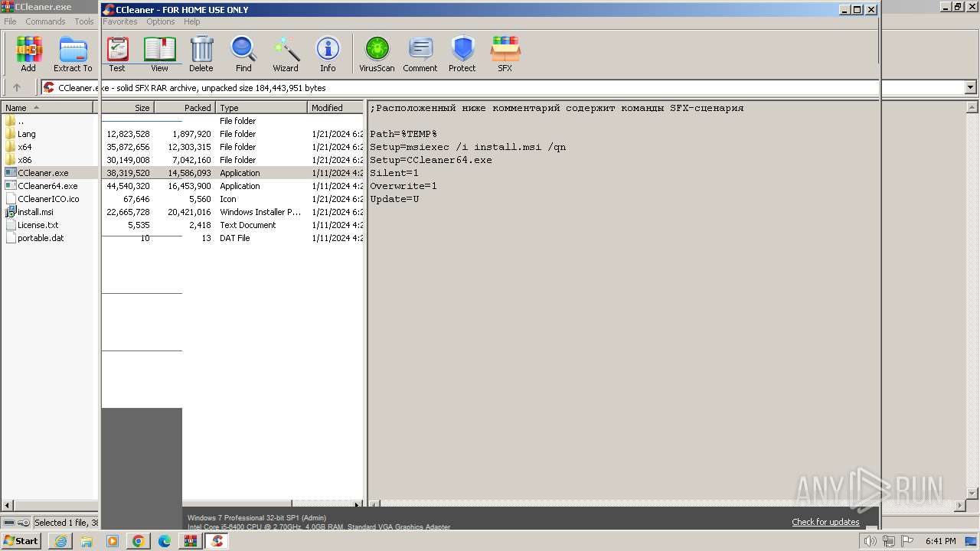
Task: Click the Delete toolbar icon
Action: pos(201,54)
